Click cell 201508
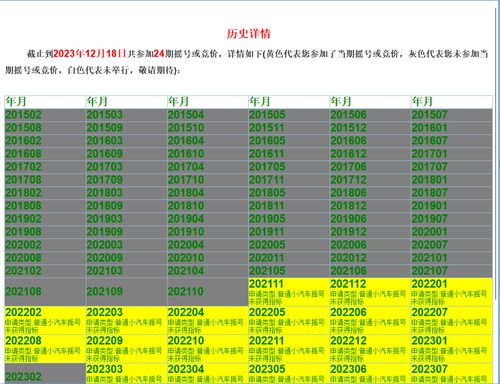 tap(45, 128)
